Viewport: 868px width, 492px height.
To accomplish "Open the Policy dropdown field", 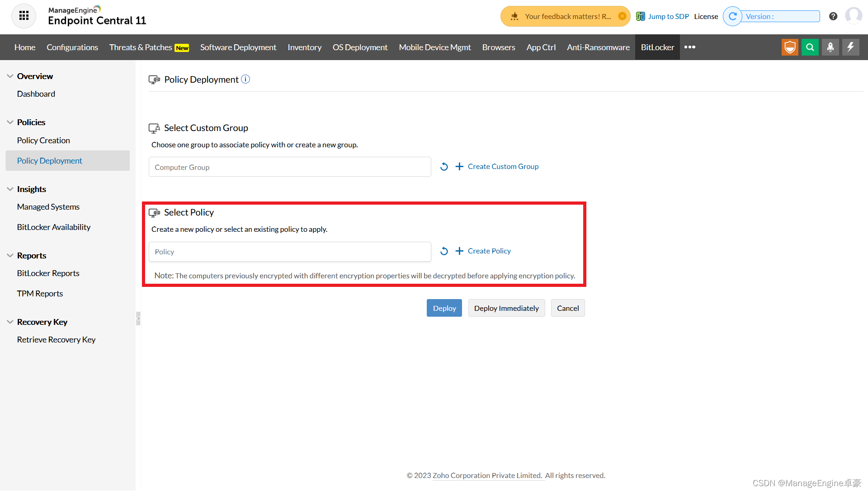I will (x=290, y=252).
